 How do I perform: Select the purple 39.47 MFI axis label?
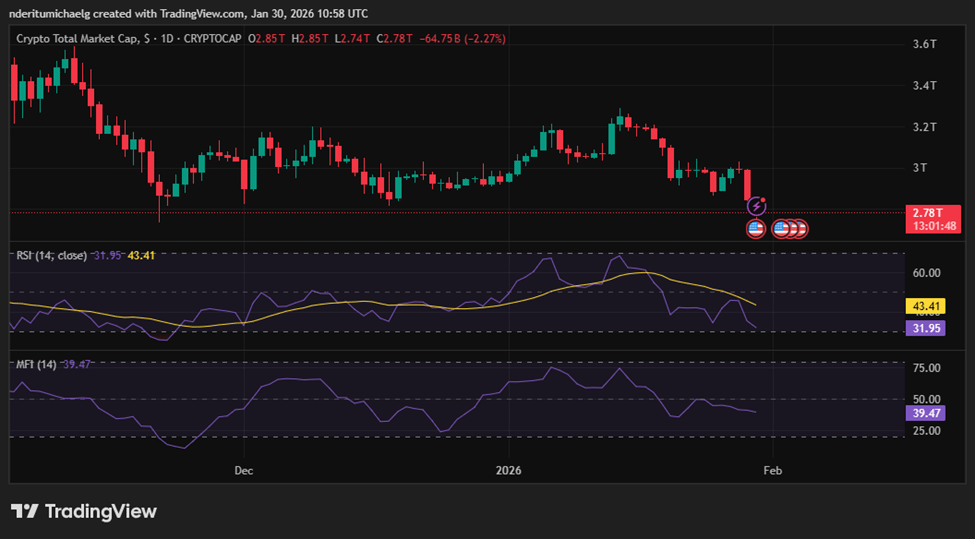point(926,413)
